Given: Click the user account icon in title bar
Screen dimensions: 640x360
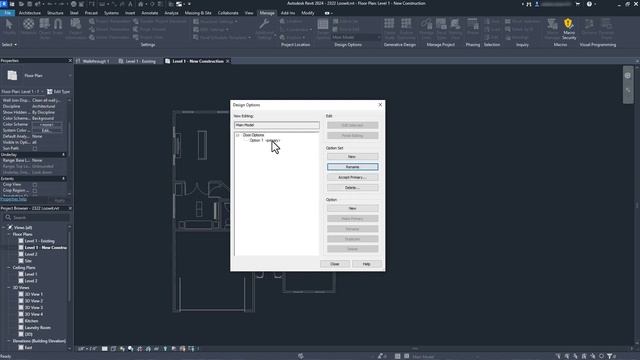Looking at the screenshot, I should click(537, 4).
